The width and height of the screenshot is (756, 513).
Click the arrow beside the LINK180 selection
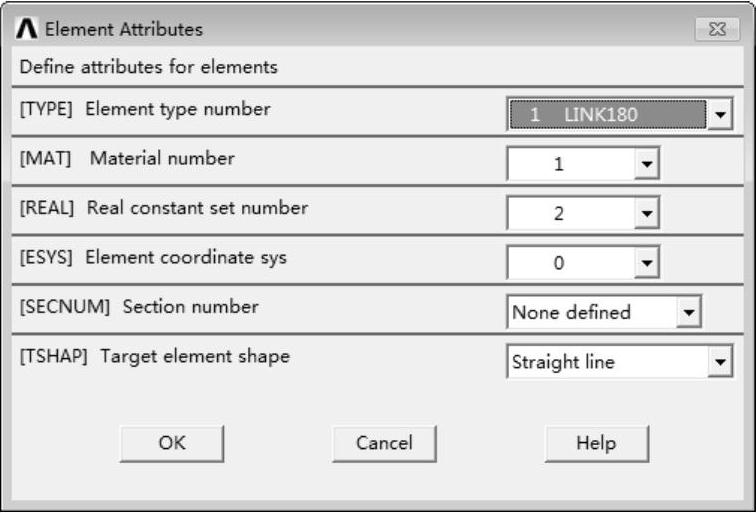pos(721,115)
